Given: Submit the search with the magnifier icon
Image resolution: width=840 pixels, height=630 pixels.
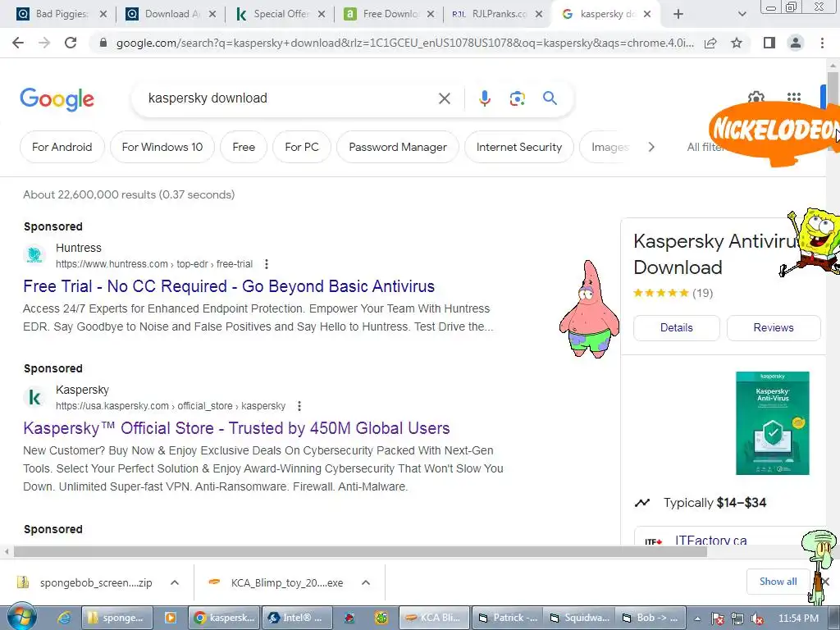Looking at the screenshot, I should tap(550, 98).
